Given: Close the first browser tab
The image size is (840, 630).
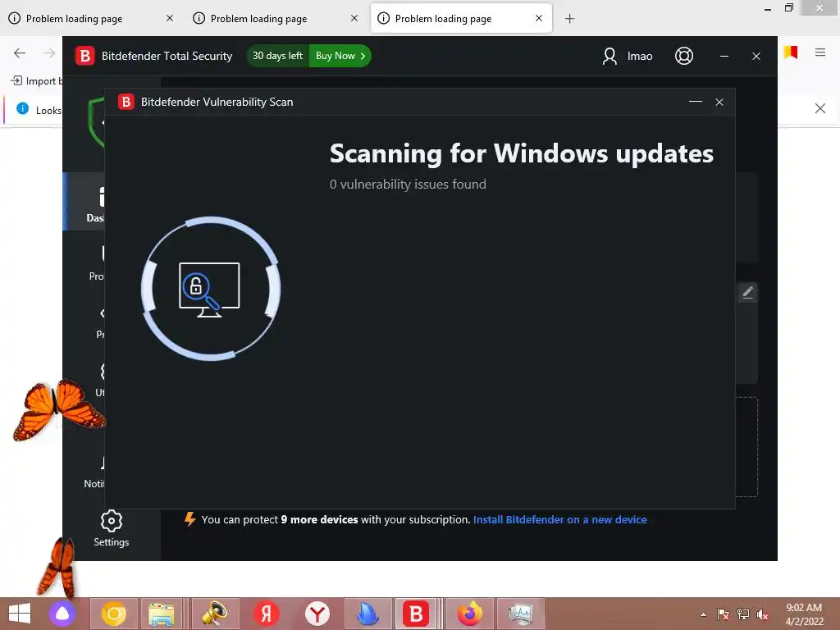Looking at the screenshot, I should coord(170,18).
